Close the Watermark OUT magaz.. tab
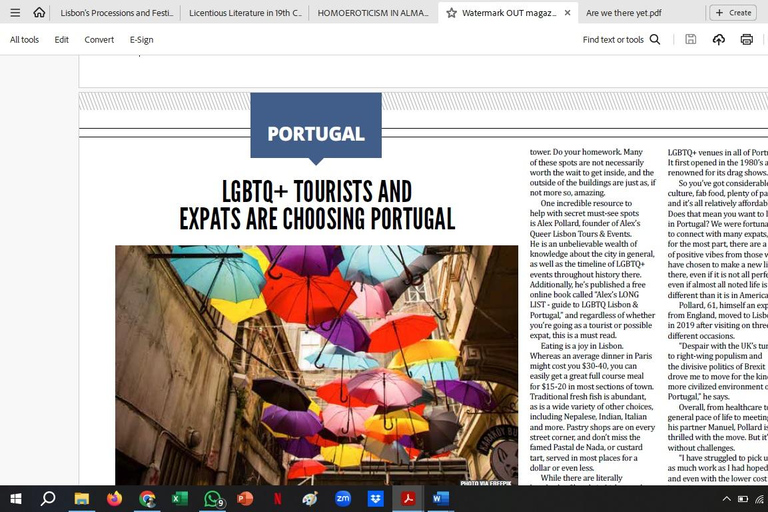Image resolution: width=768 pixels, height=512 pixels. (567, 13)
